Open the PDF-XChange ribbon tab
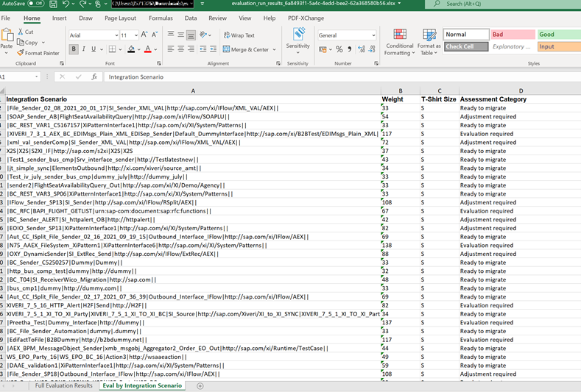 click(x=306, y=18)
